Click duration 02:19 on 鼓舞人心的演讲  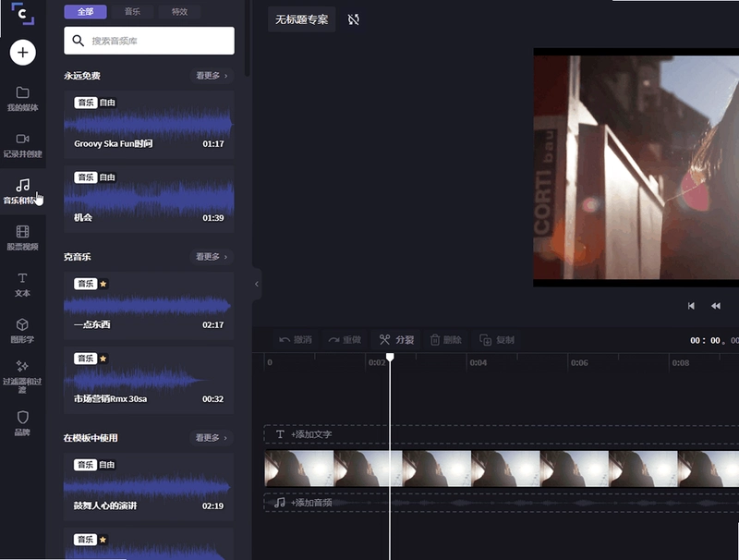(x=212, y=505)
